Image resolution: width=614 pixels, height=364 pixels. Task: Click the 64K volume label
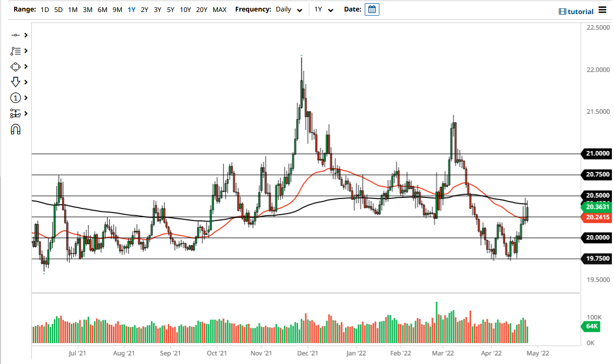(591, 326)
